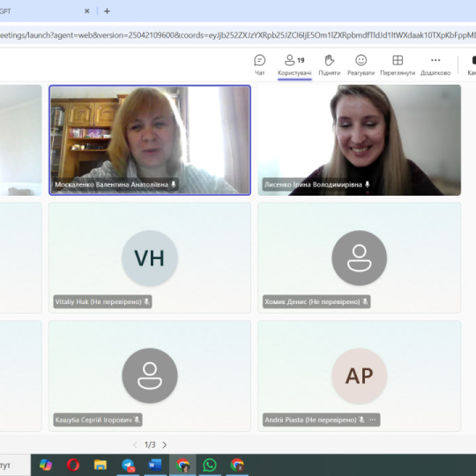
Task: Open a new browser tab
Action: coord(107,11)
